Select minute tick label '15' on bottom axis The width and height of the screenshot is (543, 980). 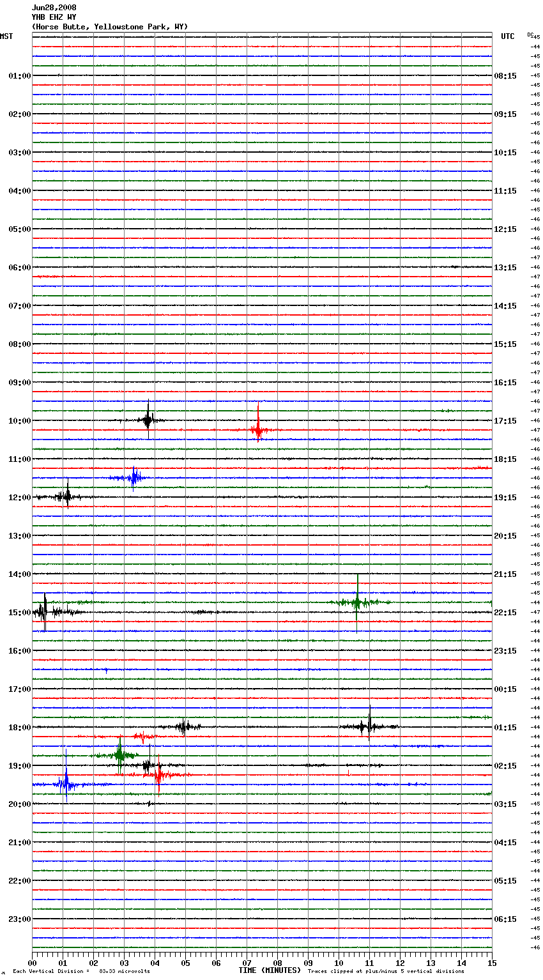[492, 963]
